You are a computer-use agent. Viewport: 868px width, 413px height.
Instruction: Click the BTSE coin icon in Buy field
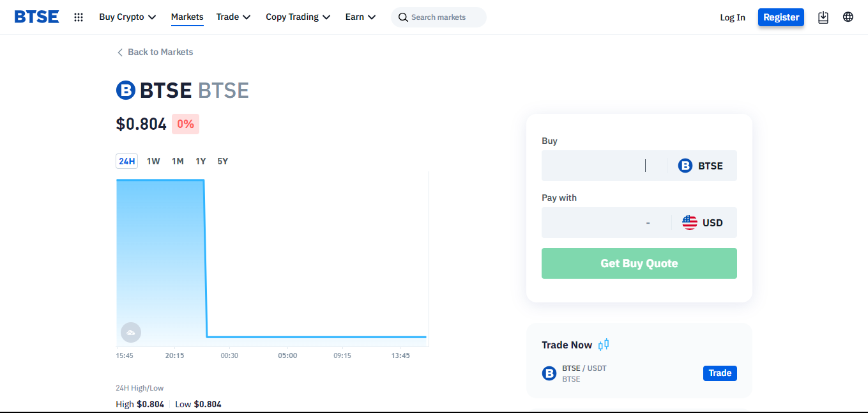point(685,166)
